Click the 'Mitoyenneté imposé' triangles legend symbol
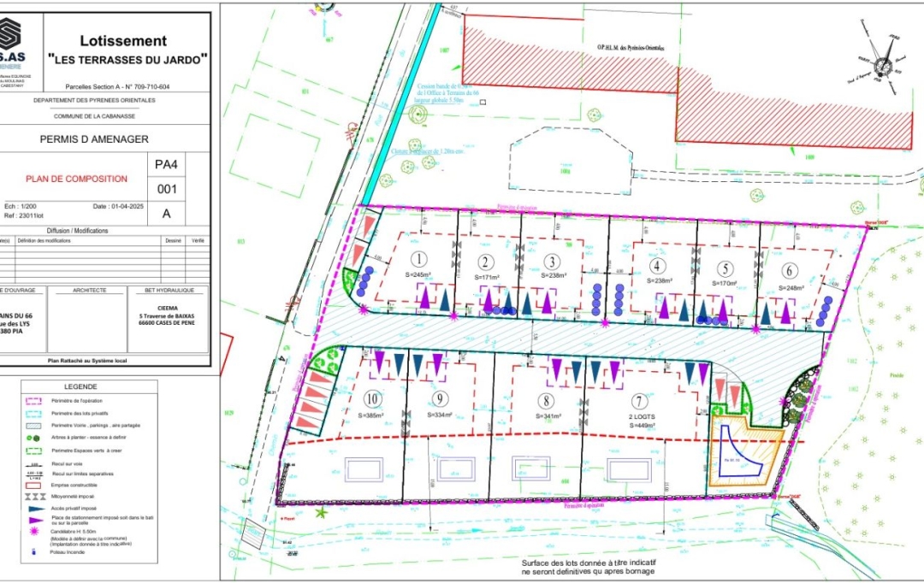This screenshot has width=924, height=583. point(35,497)
